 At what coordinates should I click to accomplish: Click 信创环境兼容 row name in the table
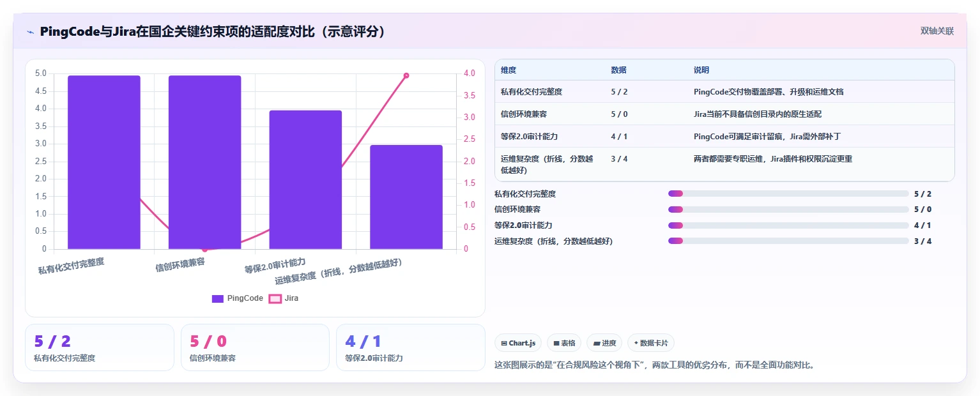tap(524, 114)
